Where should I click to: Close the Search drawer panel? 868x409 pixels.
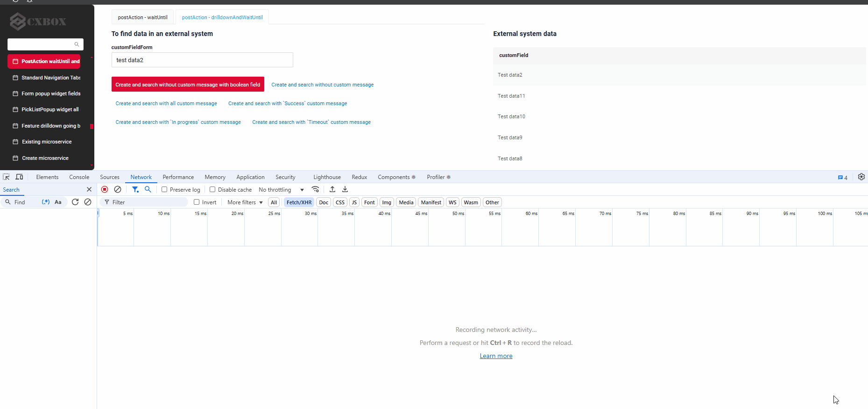click(x=89, y=189)
